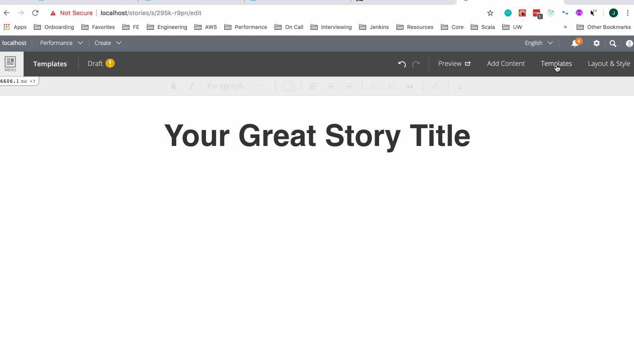
Task: Open the site settings gear
Action: click(597, 43)
